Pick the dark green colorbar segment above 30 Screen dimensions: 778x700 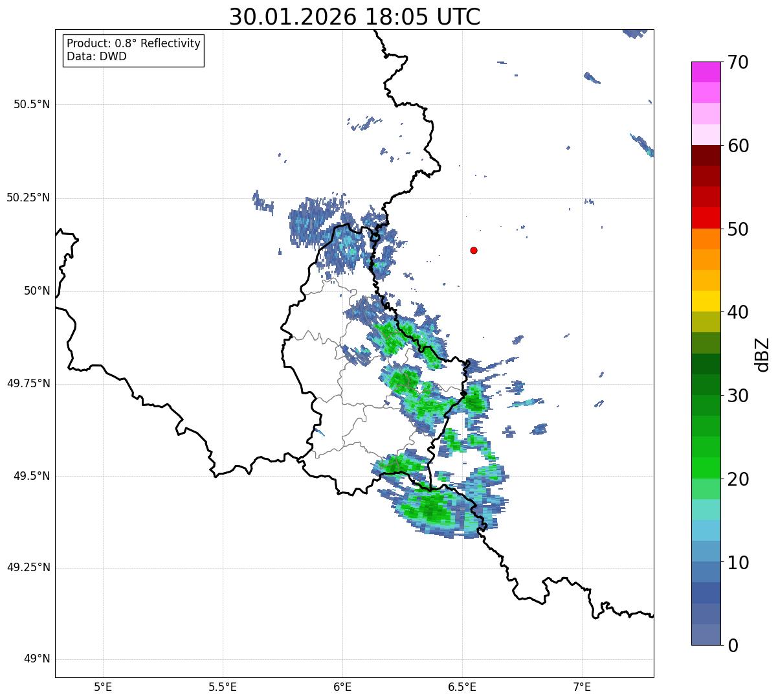(706, 385)
